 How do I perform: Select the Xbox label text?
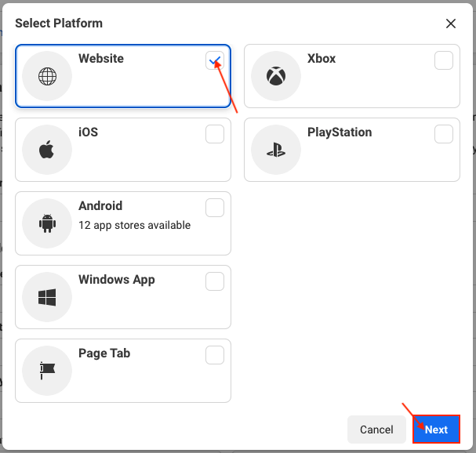point(322,59)
